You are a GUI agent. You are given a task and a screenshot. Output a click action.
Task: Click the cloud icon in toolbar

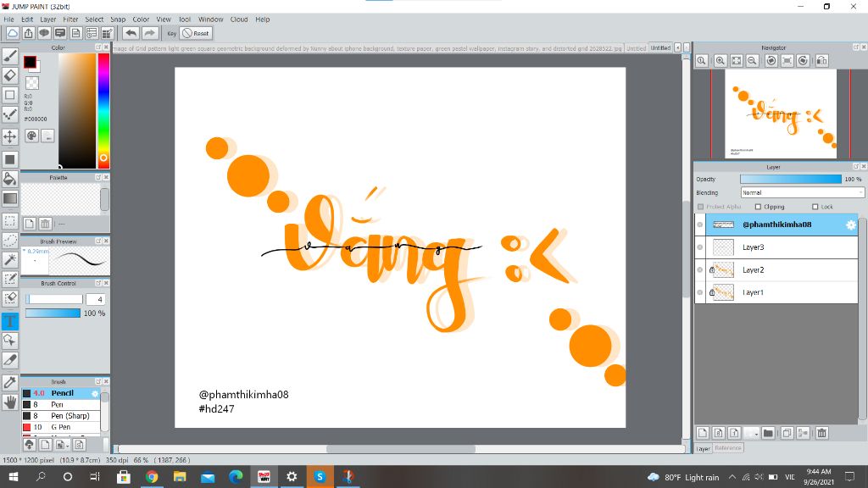coord(12,33)
